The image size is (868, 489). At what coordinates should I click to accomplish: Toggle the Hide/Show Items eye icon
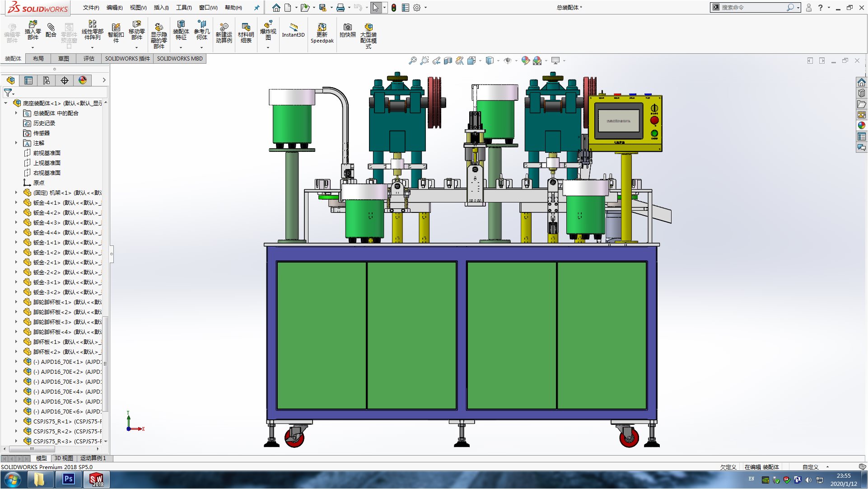tap(508, 61)
